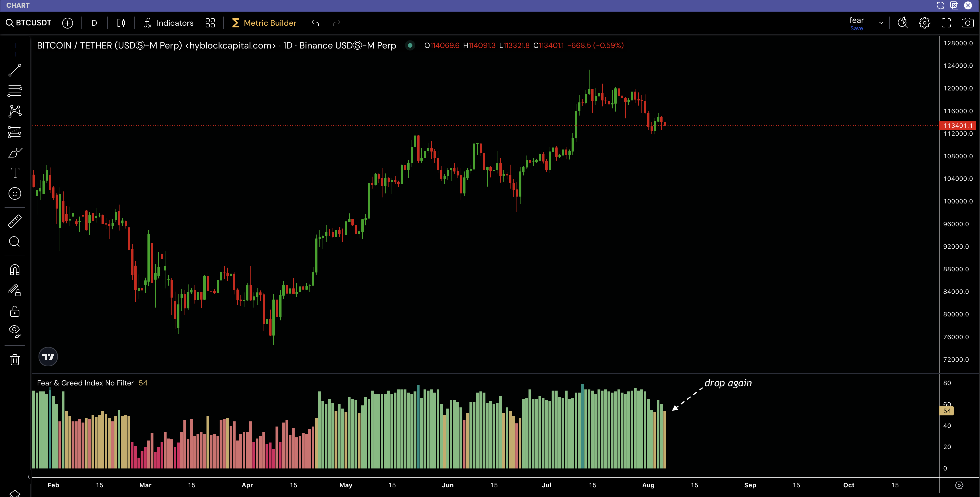Viewport: 980px width, 497px height.
Task: Activate the Zoom In tool
Action: [x=15, y=242]
